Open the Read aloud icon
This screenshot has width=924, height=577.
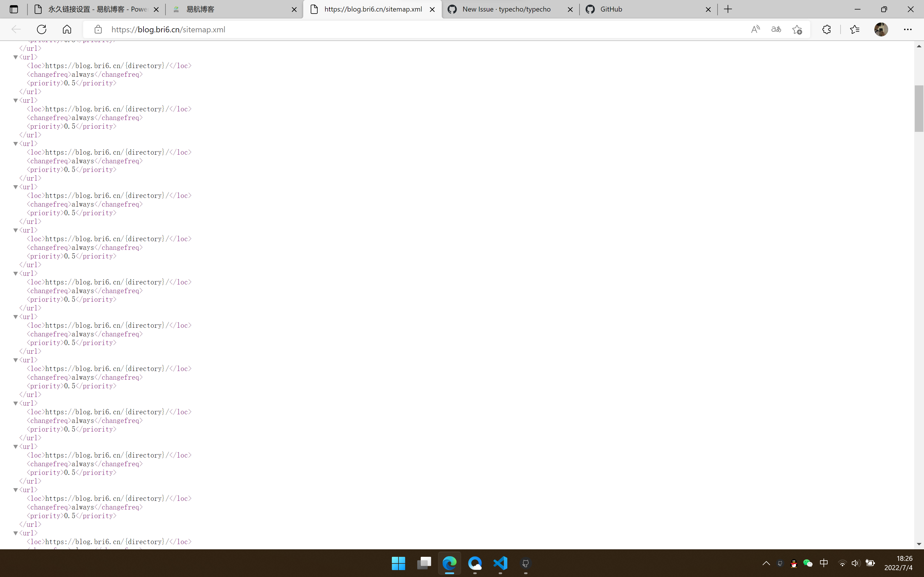coord(755,29)
